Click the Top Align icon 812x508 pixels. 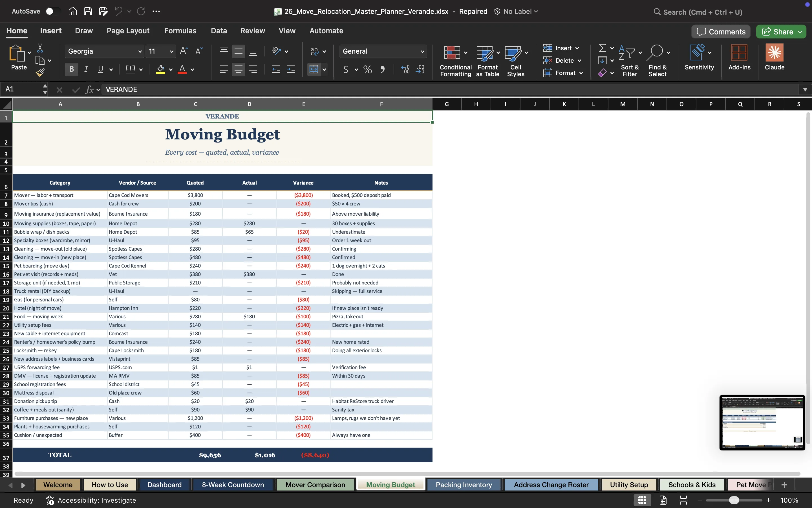tap(224, 51)
